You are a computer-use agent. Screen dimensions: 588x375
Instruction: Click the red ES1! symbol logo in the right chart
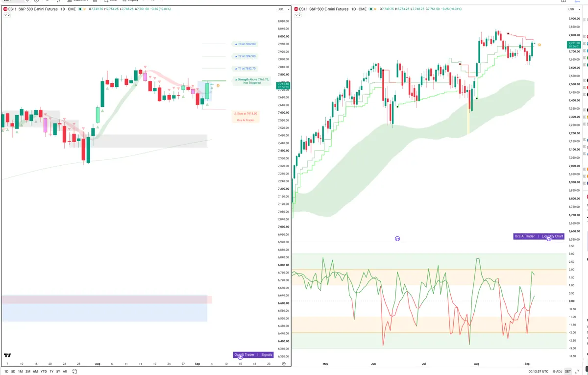pos(296,9)
